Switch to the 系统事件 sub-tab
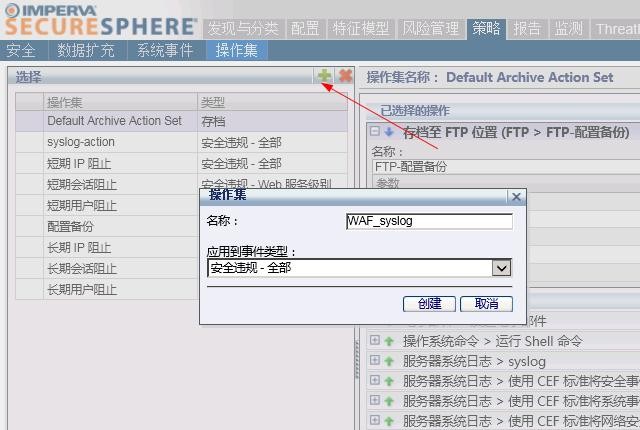640x430 pixels. tap(165, 51)
